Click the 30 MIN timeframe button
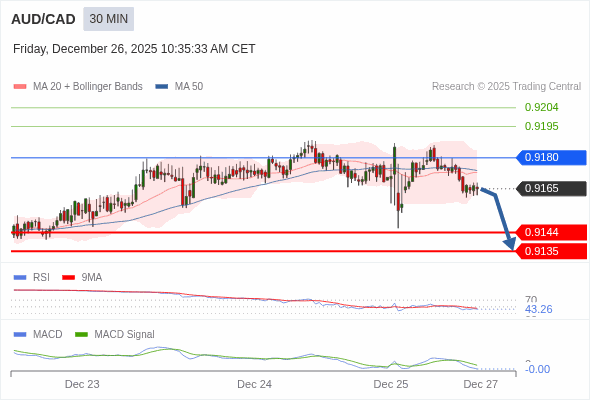Screen dimensions: 590x400 pyautogui.click(x=108, y=19)
